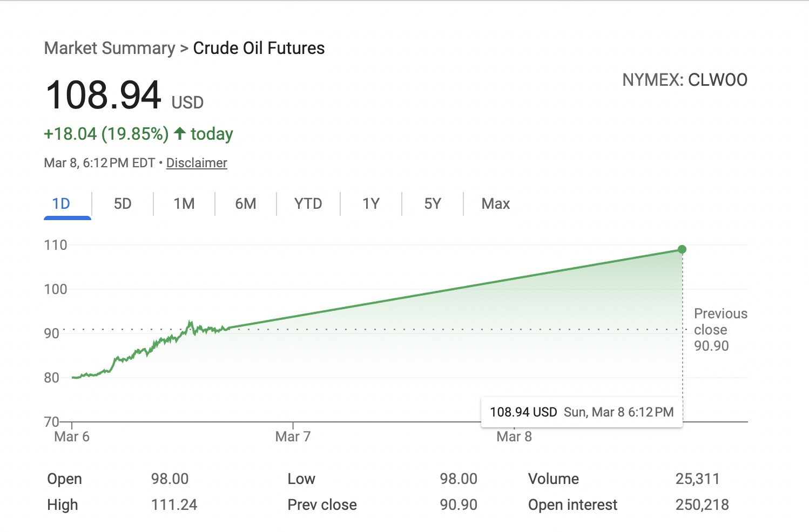Switch to 1Y chart view
This screenshot has height=532, width=809.
pyautogui.click(x=371, y=204)
